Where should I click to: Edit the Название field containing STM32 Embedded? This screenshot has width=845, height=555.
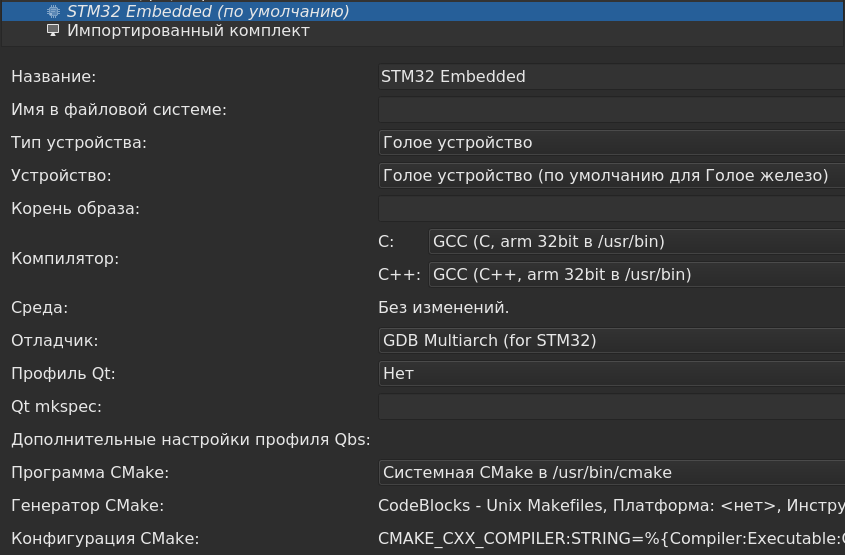(612, 77)
